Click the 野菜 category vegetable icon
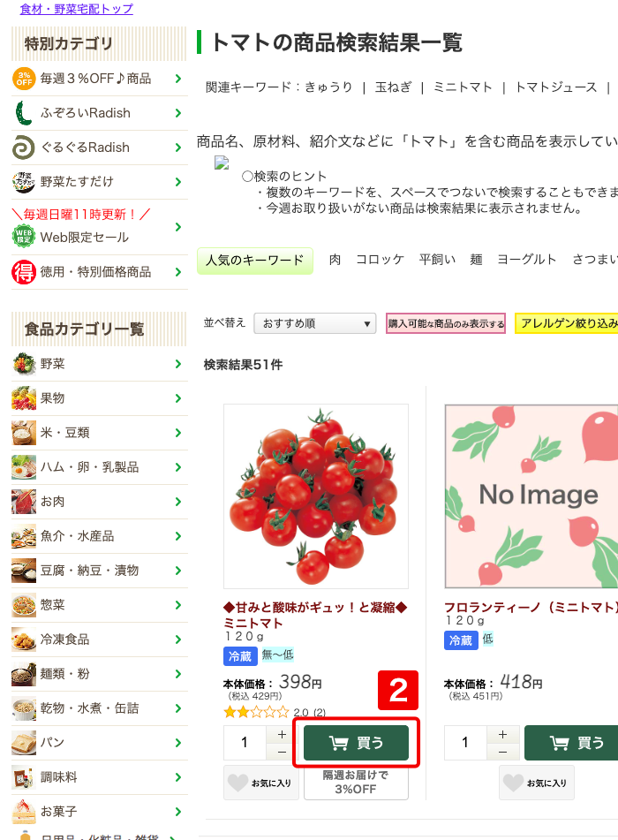 [24, 364]
